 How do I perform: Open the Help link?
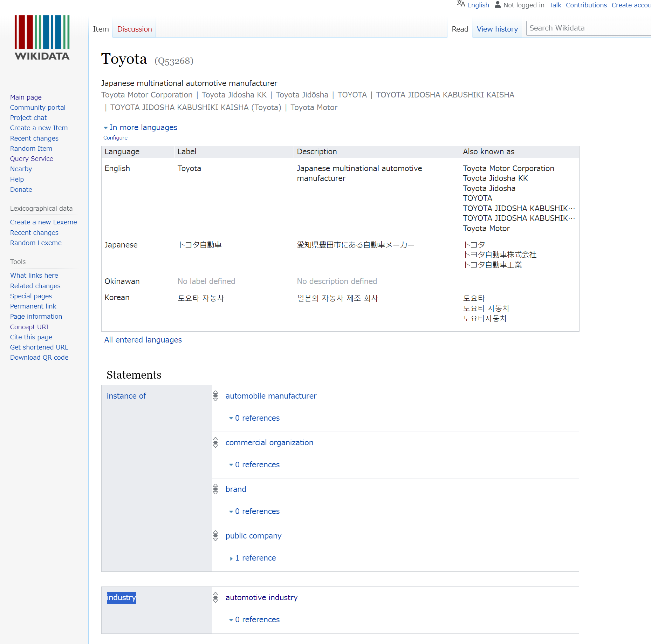click(17, 179)
